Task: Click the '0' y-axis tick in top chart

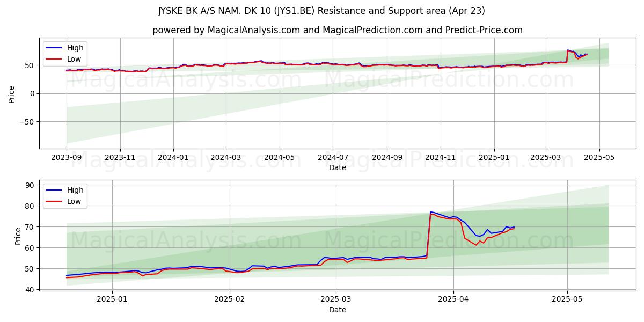Action: [33, 93]
